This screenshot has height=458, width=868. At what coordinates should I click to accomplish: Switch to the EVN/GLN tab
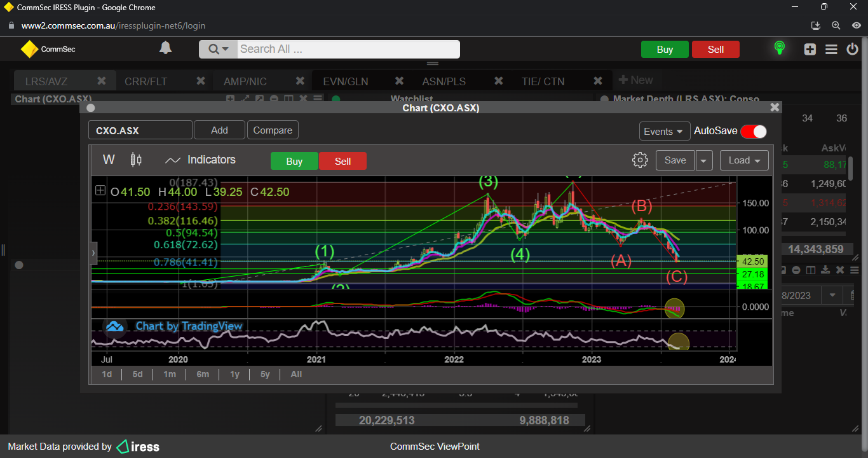(x=346, y=81)
